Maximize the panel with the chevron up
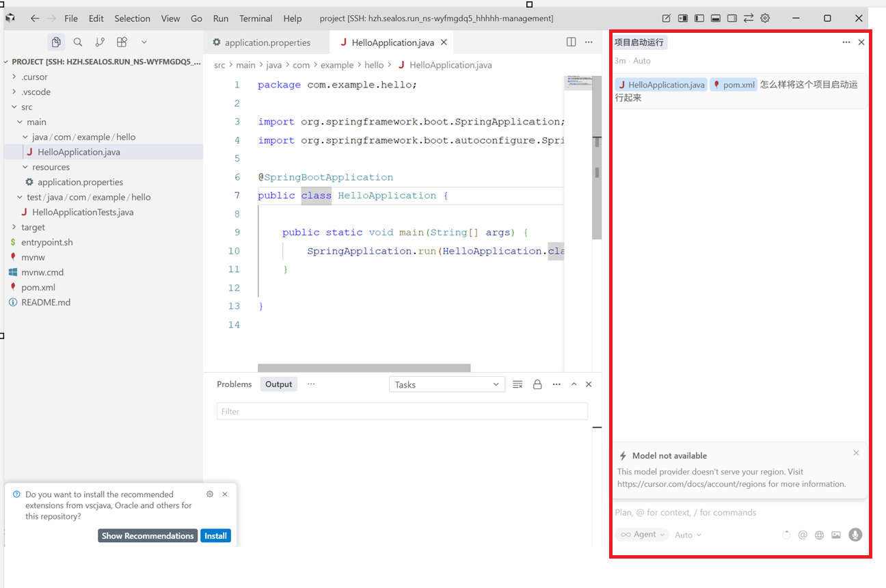 pyautogui.click(x=574, y=384)
